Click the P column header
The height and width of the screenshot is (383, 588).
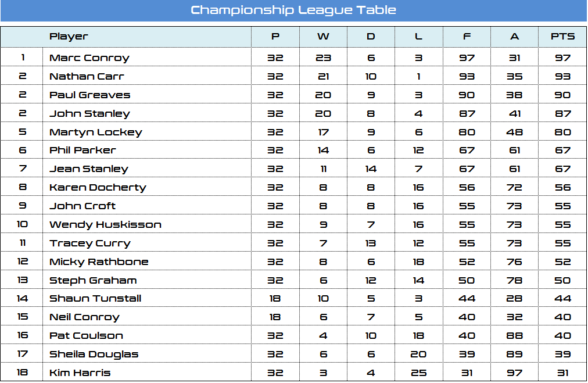(275, 37)
